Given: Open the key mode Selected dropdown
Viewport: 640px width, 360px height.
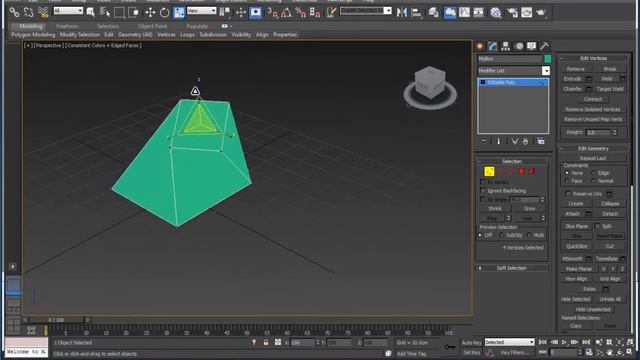Looking at the screenshot, I should click(509, 342).
